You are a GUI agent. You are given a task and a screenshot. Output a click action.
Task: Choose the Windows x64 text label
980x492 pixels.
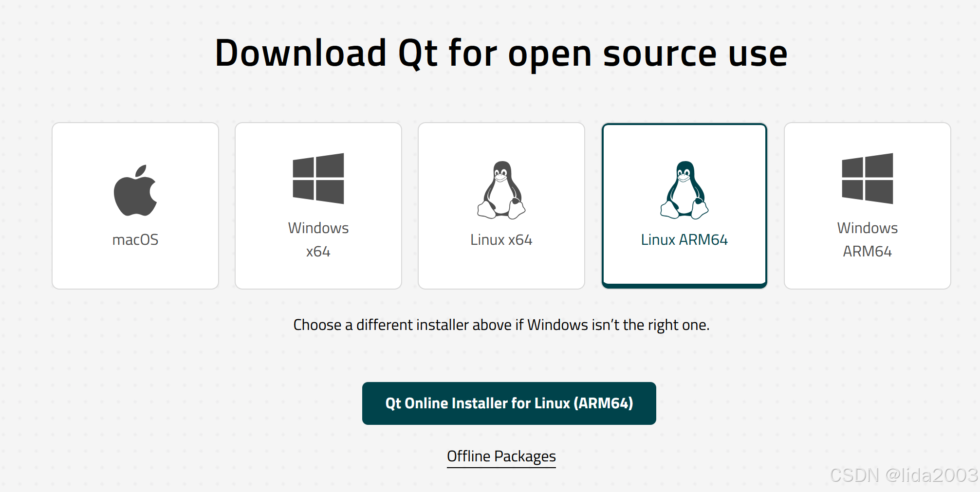point(318,239)
